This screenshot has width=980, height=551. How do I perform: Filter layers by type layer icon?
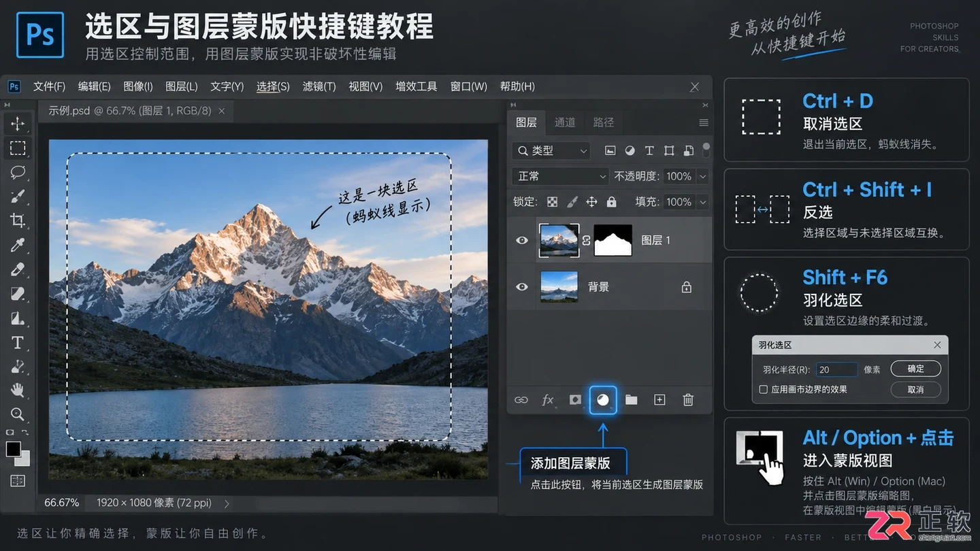point(649,150)
